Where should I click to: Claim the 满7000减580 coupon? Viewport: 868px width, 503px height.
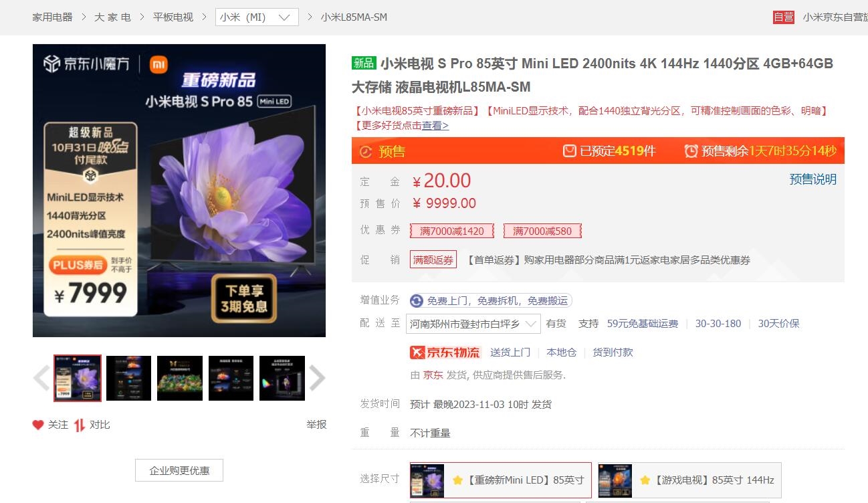pyautogui.click(x=542, y=231)
